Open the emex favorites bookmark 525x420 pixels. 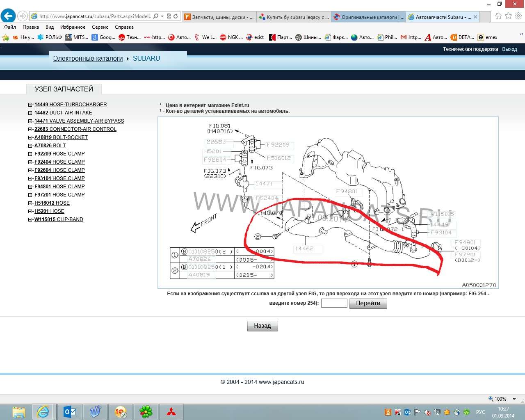487,37
